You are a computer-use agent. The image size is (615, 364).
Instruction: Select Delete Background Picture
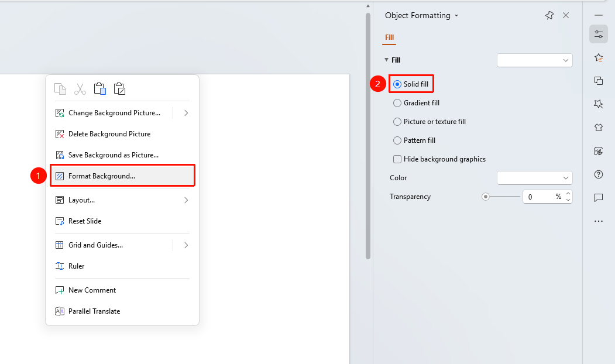122,134
